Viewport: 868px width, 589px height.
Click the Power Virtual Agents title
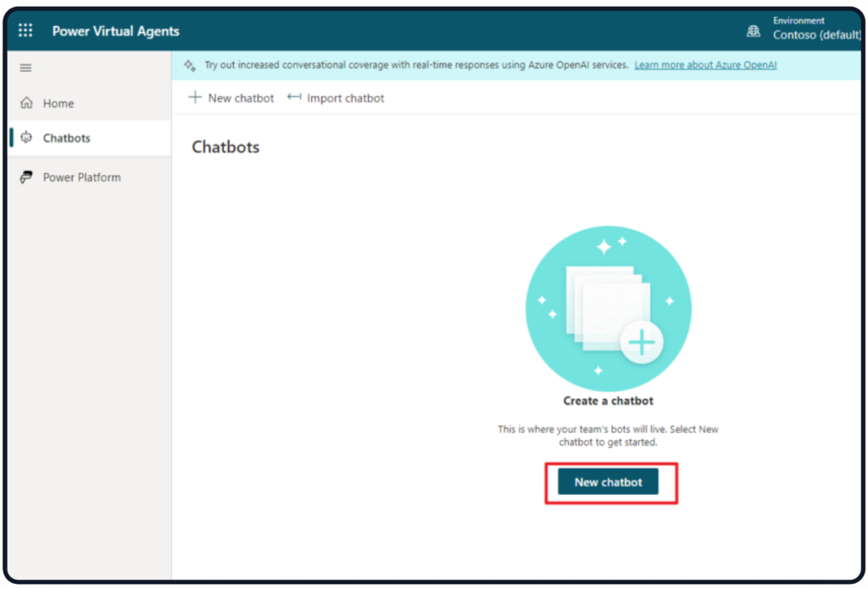coord(115,31)
